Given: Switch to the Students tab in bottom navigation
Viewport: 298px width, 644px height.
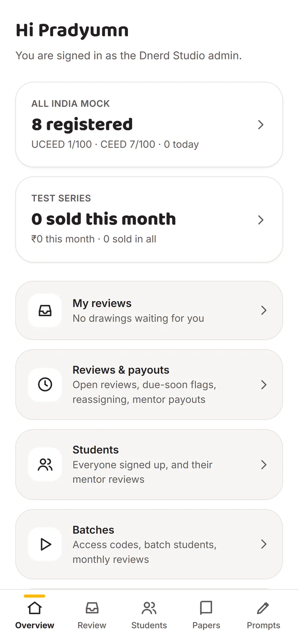Looking at the screenshot, I should pyautogui.click(x=149, y=615).
